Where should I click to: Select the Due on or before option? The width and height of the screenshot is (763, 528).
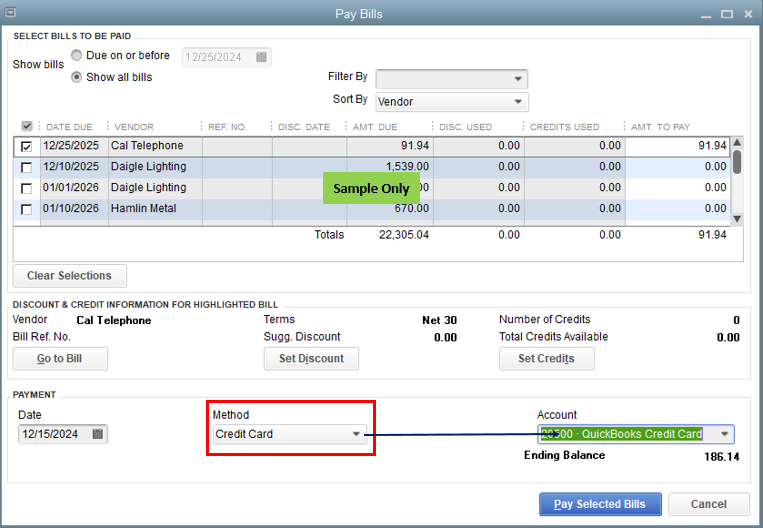tap(76, 55)
